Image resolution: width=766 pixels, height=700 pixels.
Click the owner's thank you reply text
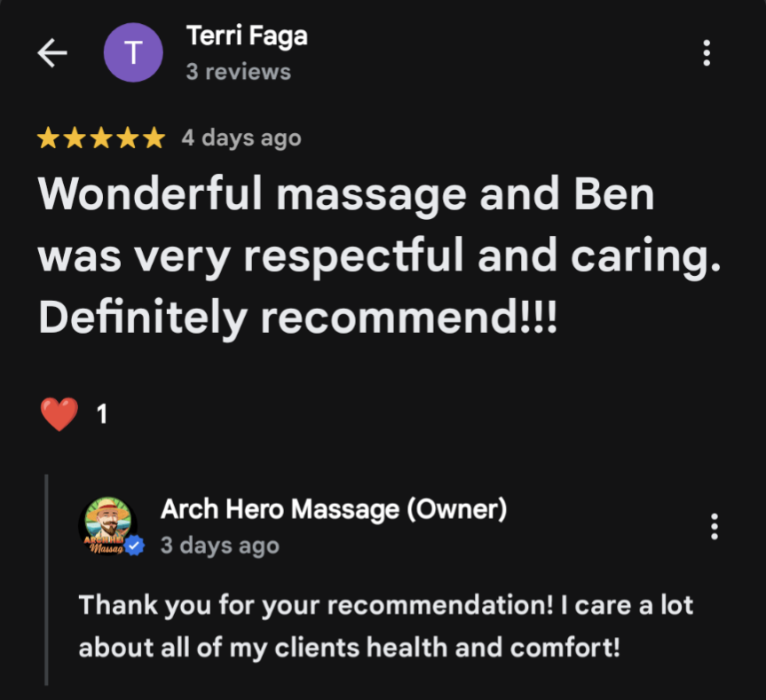click(386, 626)
